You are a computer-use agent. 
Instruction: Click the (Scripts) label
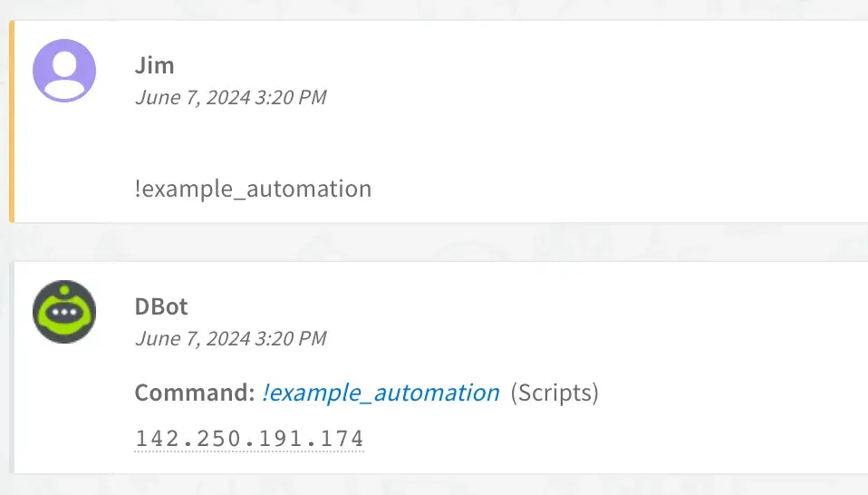(x=555, y=393)
